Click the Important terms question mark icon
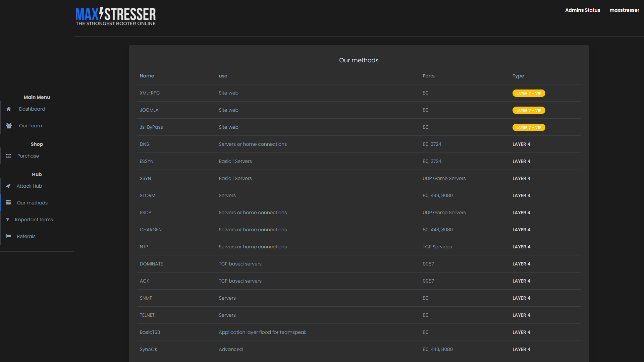Viewport: 644px width, 362px height. tap(8, 220)
